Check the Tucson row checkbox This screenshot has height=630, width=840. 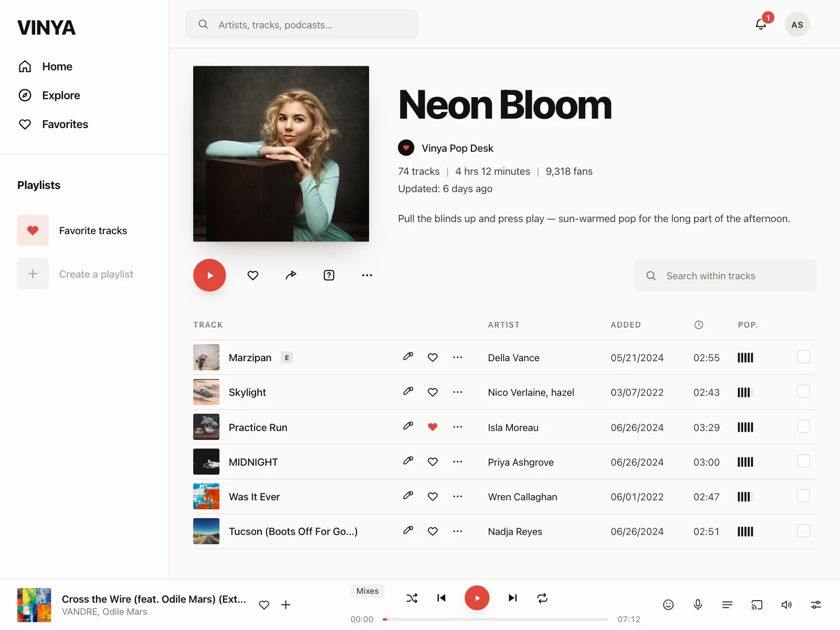[803, 530]
